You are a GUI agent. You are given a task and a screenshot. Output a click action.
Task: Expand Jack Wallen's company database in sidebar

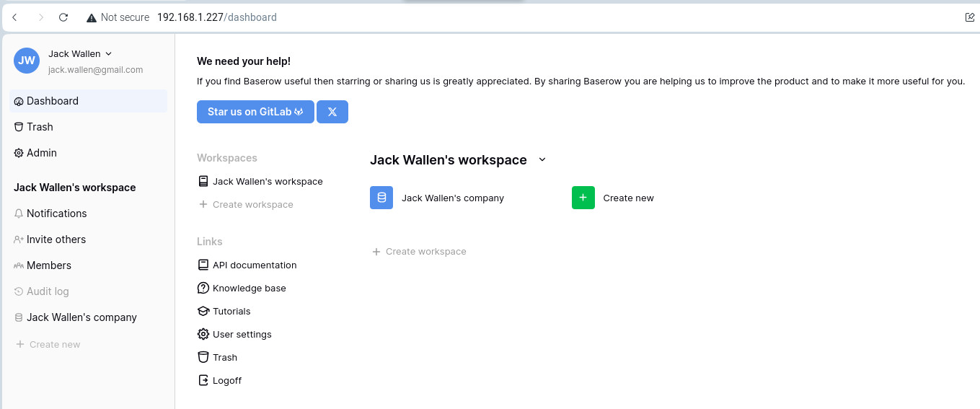click(x=81, y=317)
